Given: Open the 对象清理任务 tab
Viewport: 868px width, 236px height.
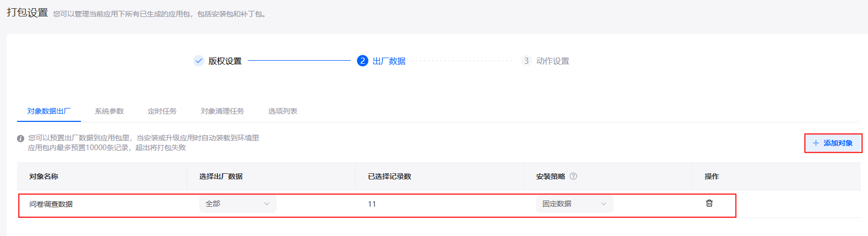Looking at the screenshot, I should (x=223, y=111).
